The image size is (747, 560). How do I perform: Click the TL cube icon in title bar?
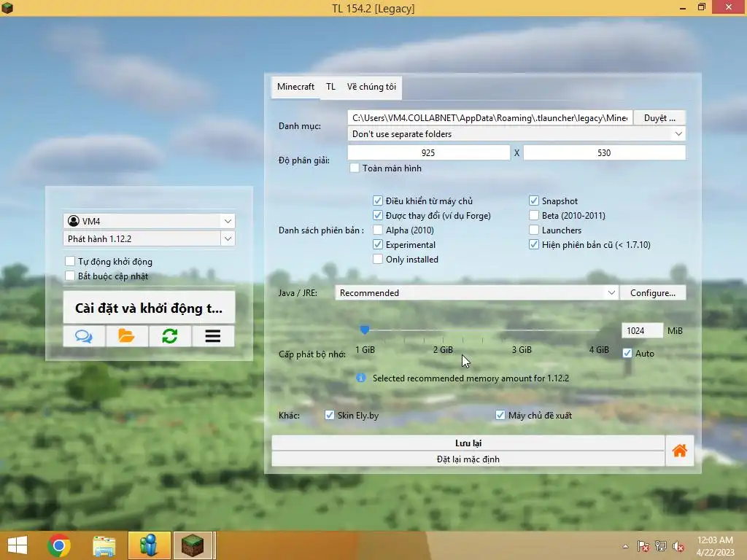[x=7, y=7]
